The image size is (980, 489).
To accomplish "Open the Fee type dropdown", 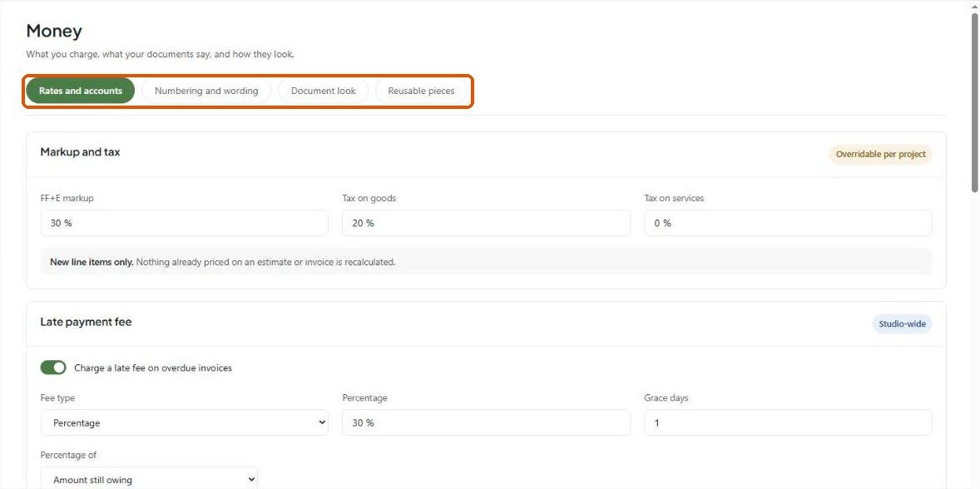I will (185, 422).
